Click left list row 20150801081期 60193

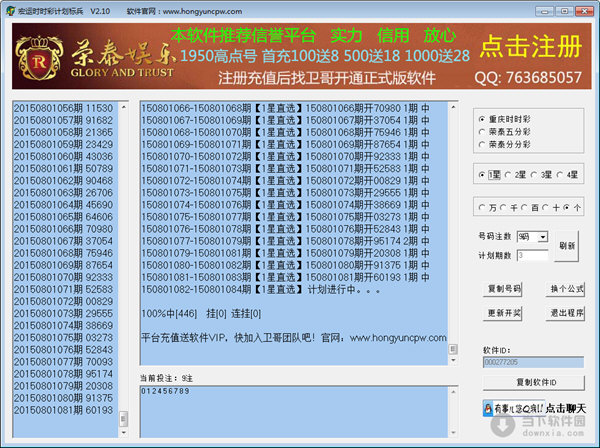[64, 410]
